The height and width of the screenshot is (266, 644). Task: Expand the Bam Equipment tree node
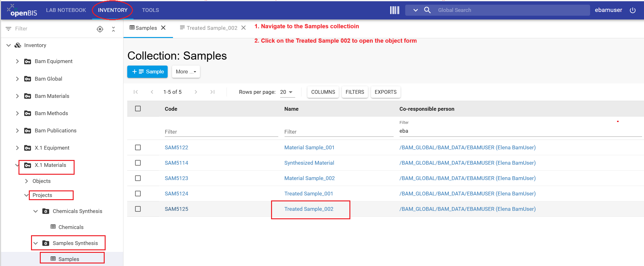[17, 61]
